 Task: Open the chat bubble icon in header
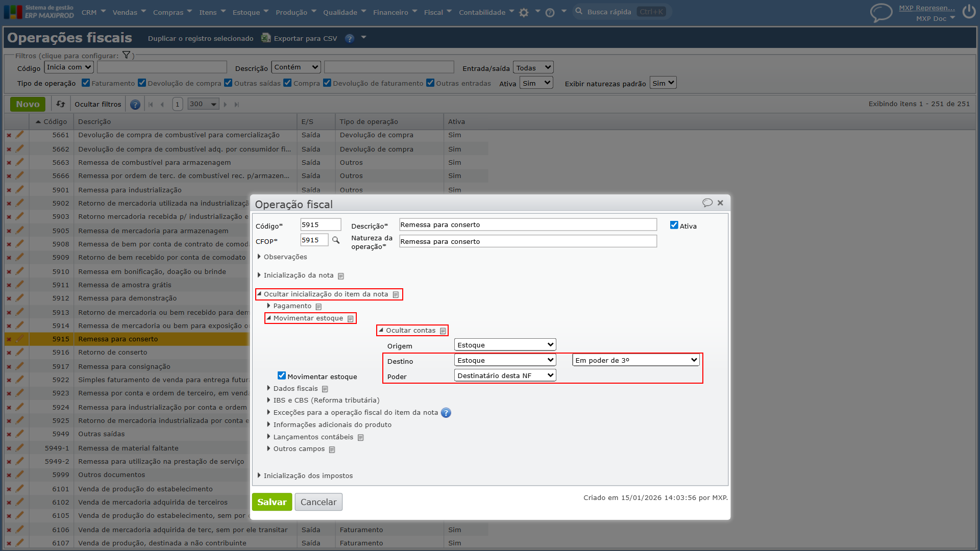881,12
